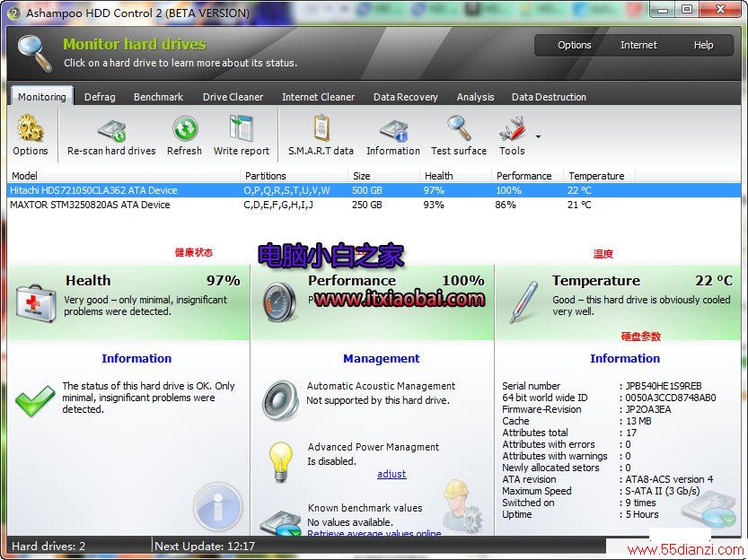Click the Information drive icon
The image size is (748, 560).
pyautogui.click(x=393, y=131)
